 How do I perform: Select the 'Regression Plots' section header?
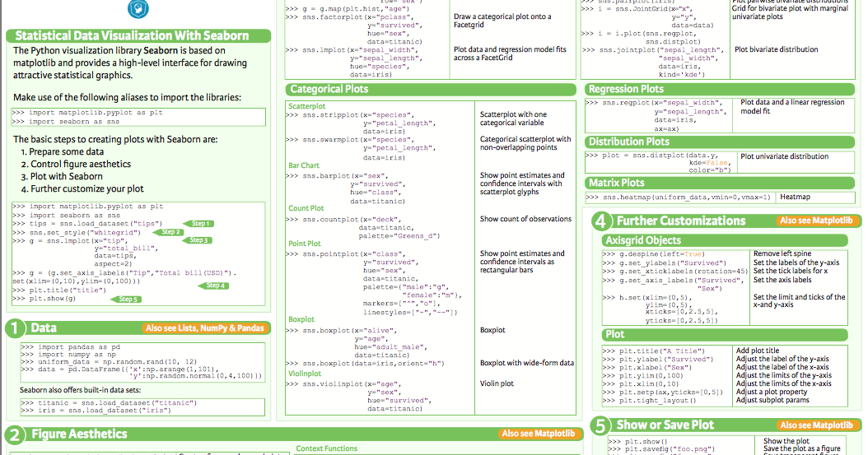(720, 89)
